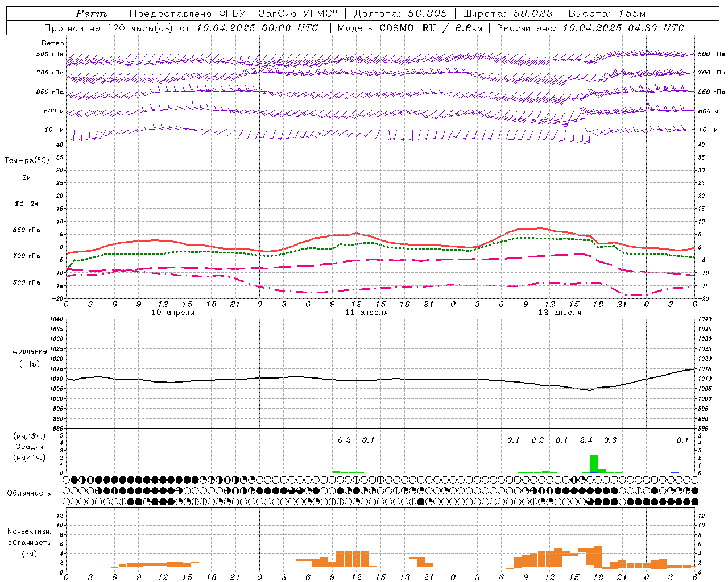Click the "Конвективн." convective cloud label
The image size is (728, 582).
[x=30, y=531]
